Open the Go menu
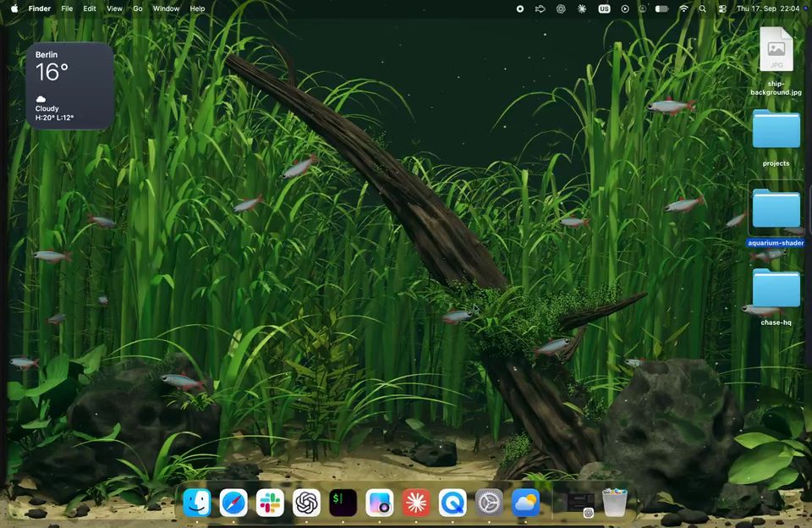 coord(138,8)
